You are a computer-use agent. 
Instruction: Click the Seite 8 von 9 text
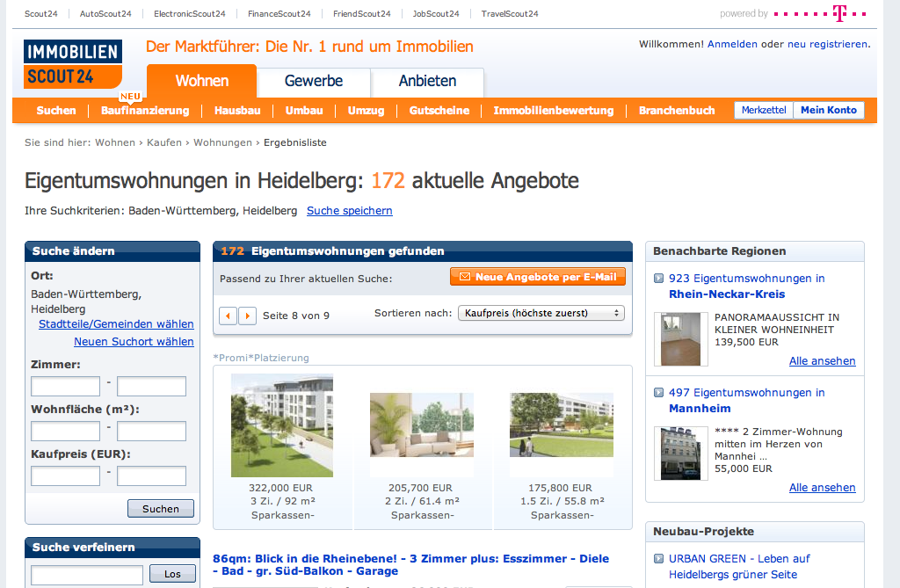tap(296, 316)
